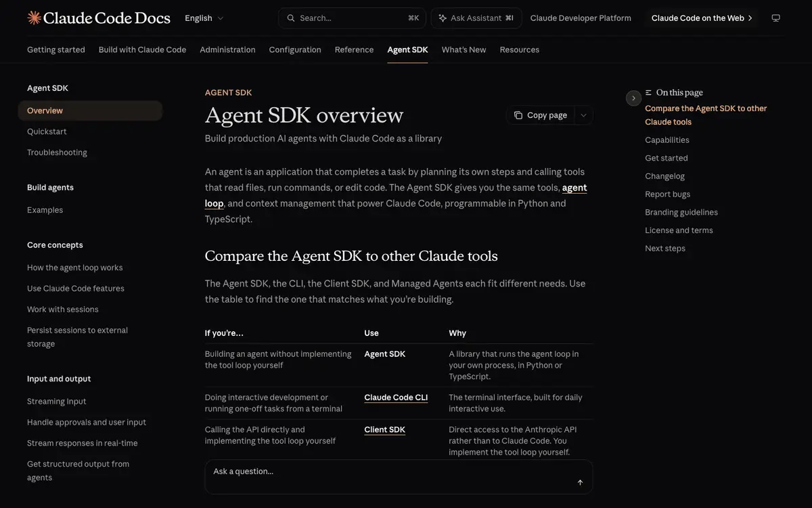Jump to the Report bugs section
Screen dimensions: 812x508
pyautogui.click(x=668, y=194)
